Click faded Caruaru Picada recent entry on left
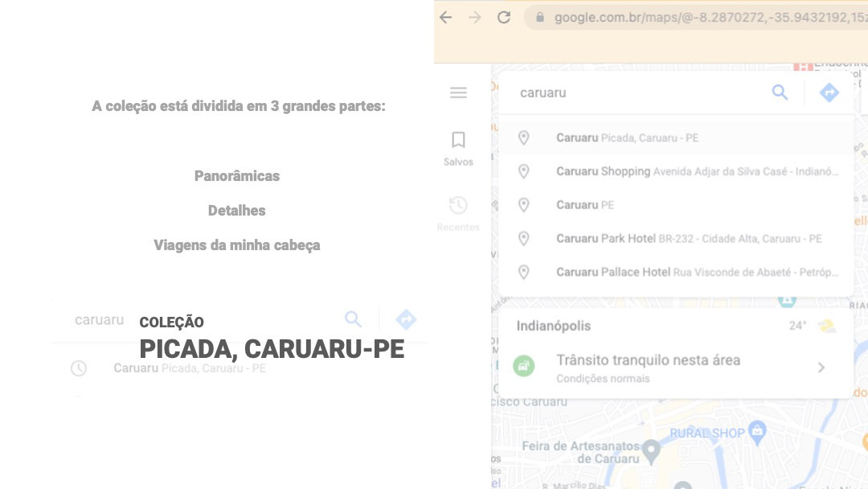This screenshot has height=489, width=868. (190, 368)
